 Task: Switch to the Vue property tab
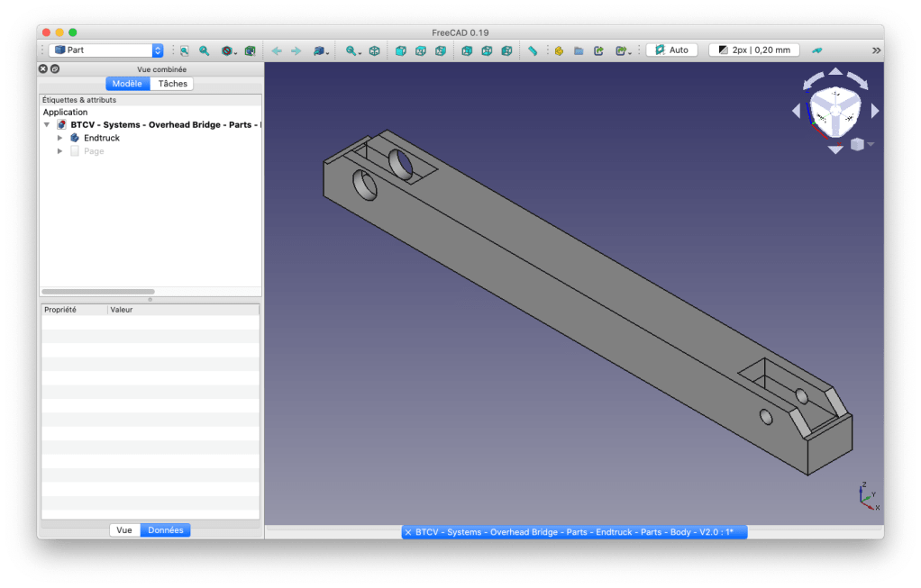[x=124, y=530]
